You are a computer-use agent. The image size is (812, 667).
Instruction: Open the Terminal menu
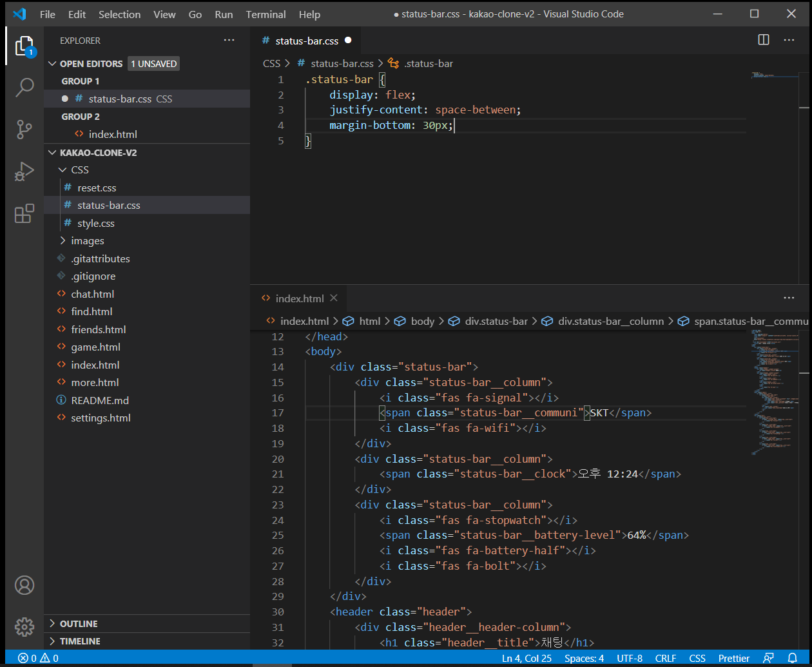266,14
